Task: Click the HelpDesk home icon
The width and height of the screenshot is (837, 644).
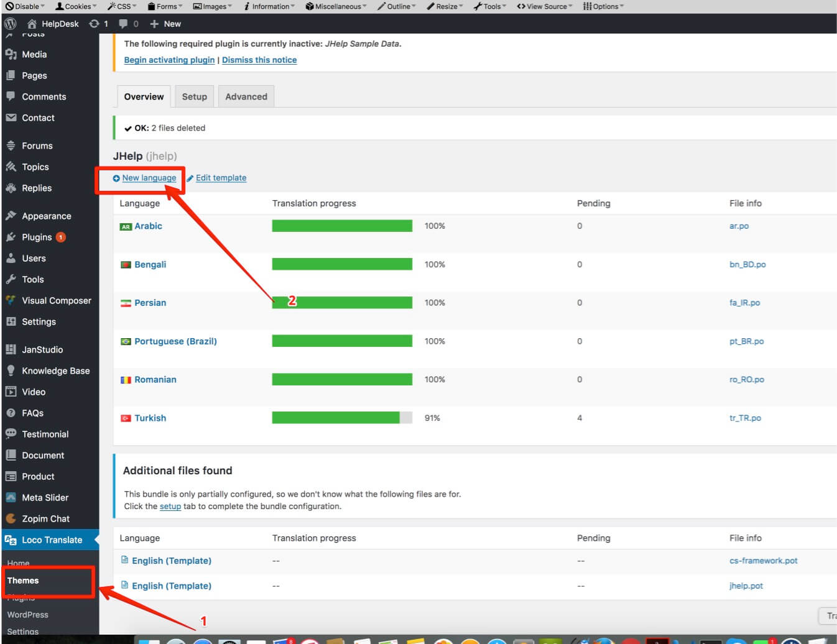Action: [32, 24]
